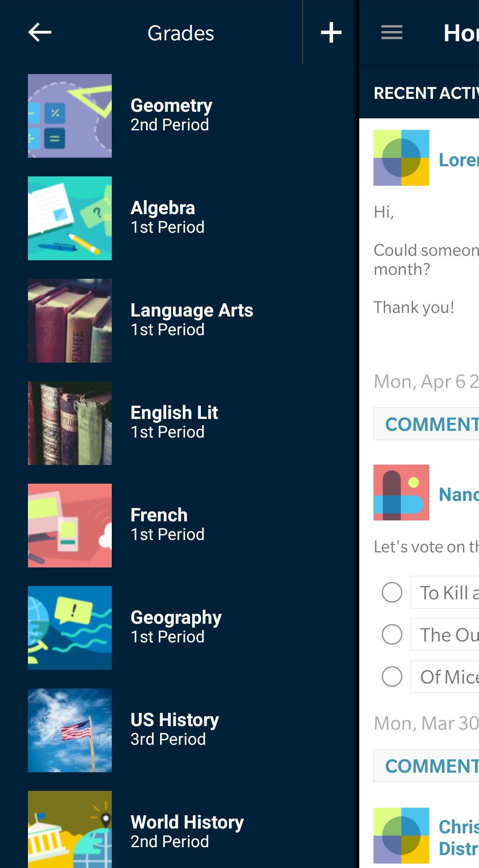
Task: Tap Nancy's profile avatar
Action: pos(401,493)
